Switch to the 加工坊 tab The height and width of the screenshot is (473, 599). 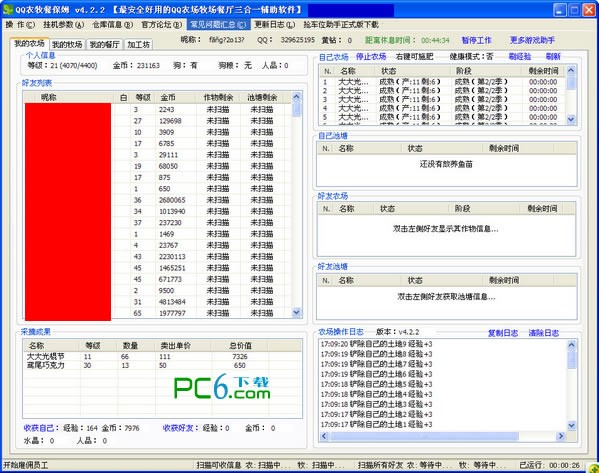click(138, 45)
